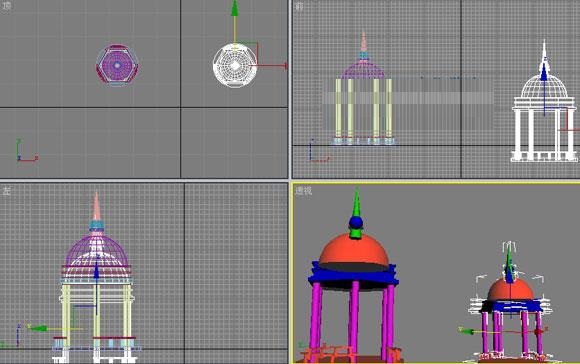
Task: Select the pink spire in Front viewport
Action: pos(364,42)
